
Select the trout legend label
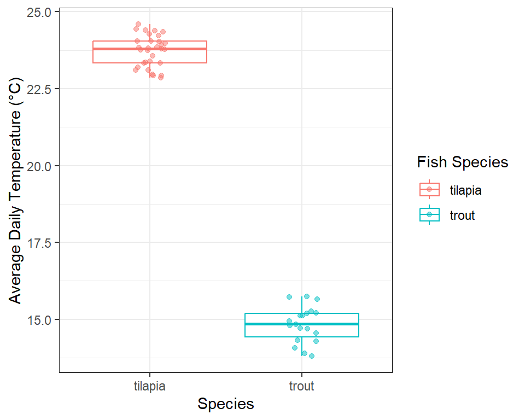tap(462, 215)
